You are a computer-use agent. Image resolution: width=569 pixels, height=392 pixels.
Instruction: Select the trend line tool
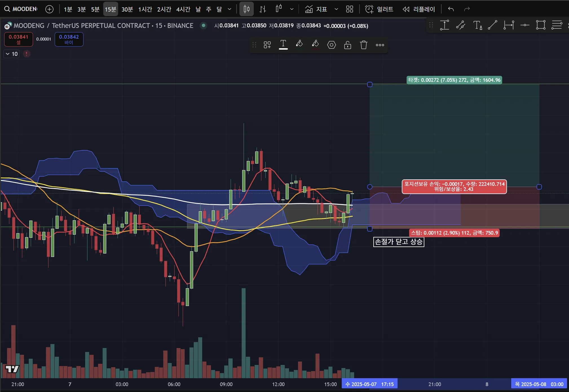(x=493, y=25)
